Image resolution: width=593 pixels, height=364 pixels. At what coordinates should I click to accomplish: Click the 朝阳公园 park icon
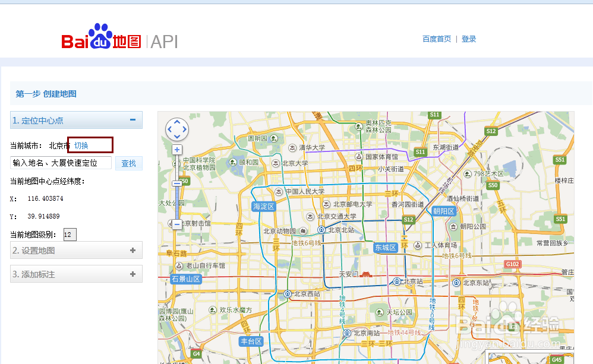(453, 226)
